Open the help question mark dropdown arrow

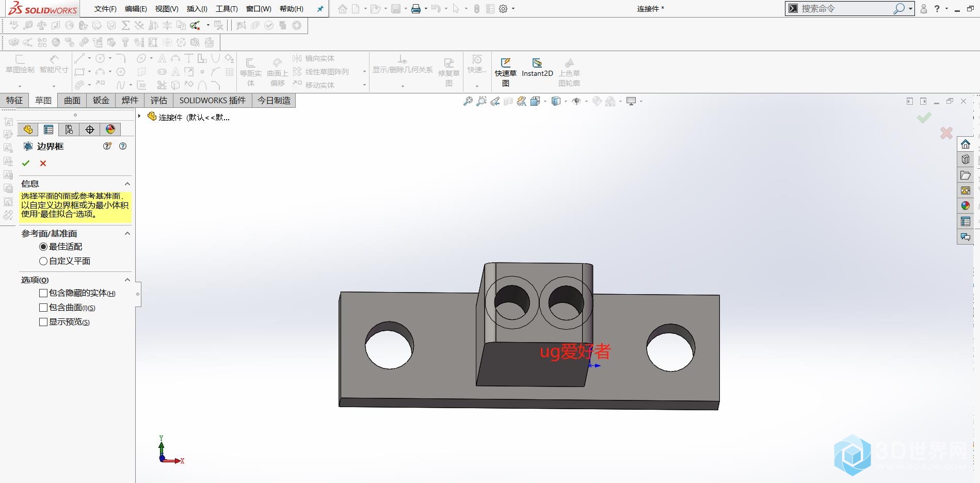(946, 9)
